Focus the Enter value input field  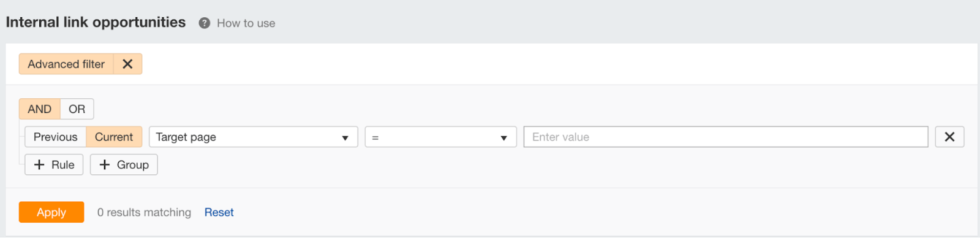pos(726,137)
